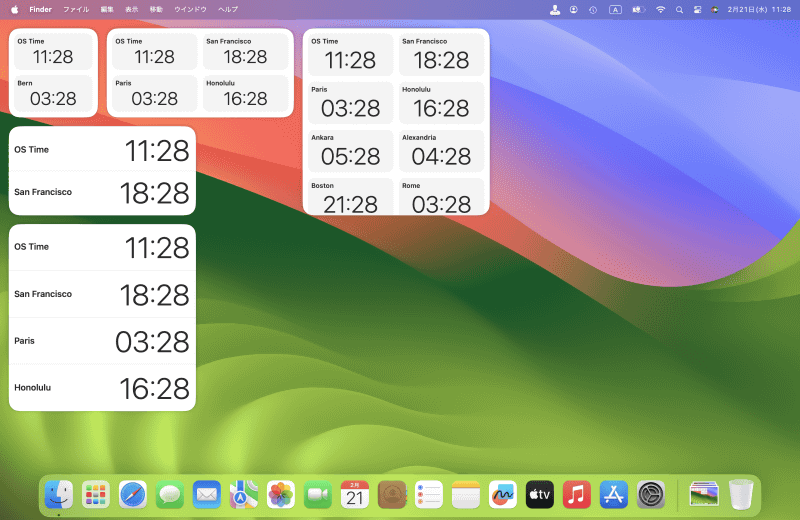
Task: Click the Time Machine menu bar icon
Action: point(593,9)
